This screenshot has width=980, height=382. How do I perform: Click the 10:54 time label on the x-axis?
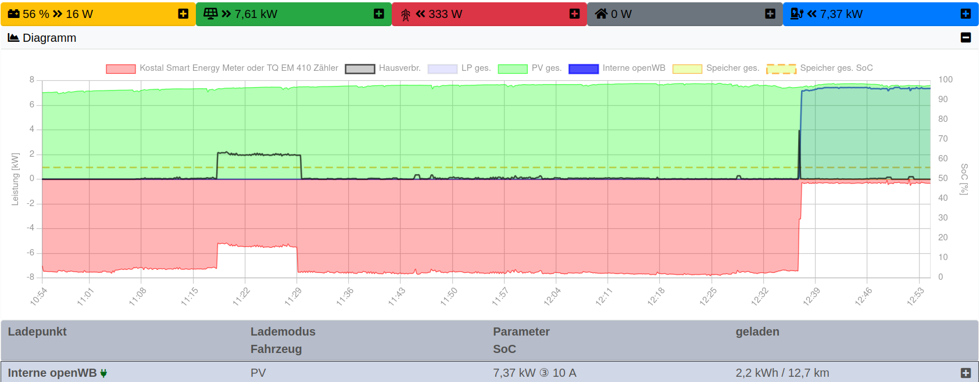coord(38,297)
